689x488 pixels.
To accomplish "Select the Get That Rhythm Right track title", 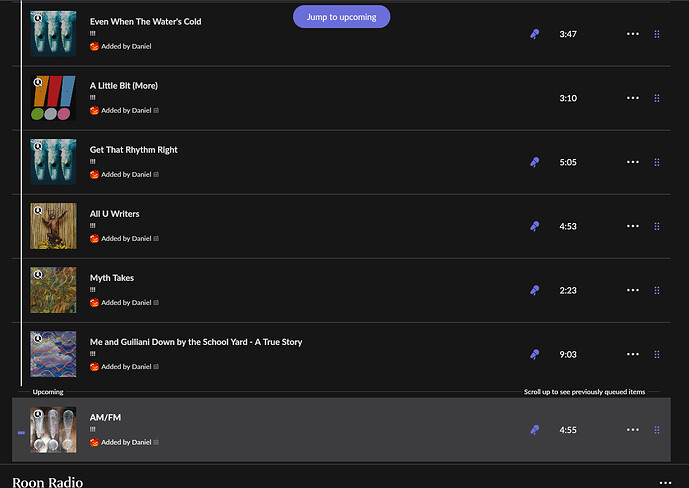I will pos(133,150).
